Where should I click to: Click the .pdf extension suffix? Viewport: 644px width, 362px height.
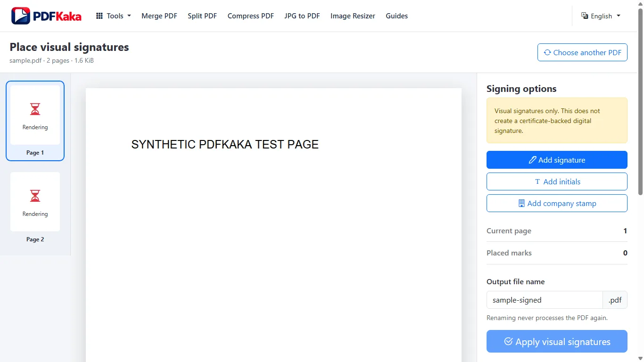615,300
